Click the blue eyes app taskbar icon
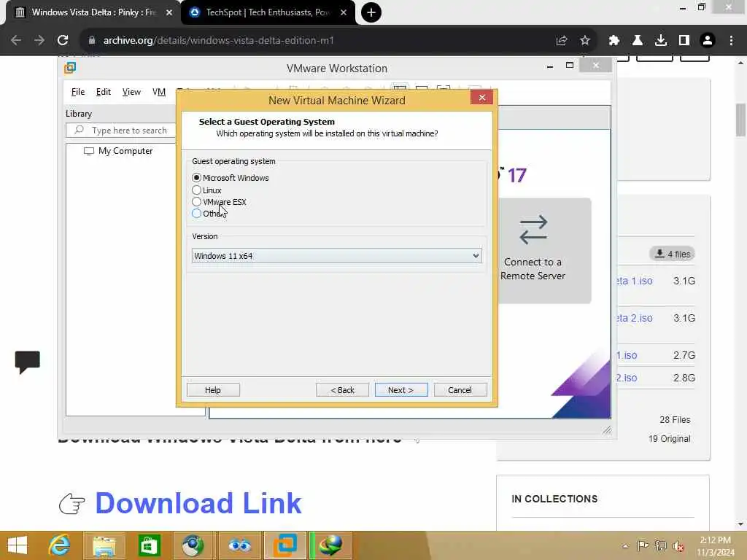 (239, 545)
